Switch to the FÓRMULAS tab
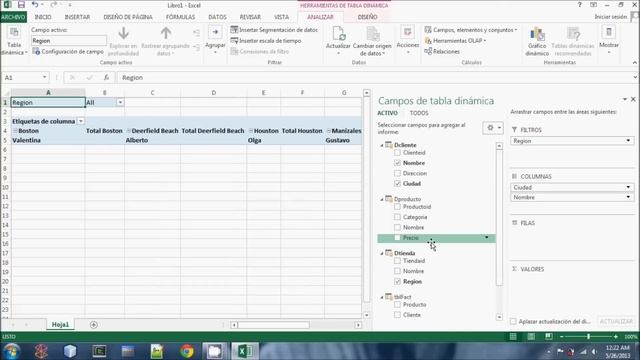 180,17
